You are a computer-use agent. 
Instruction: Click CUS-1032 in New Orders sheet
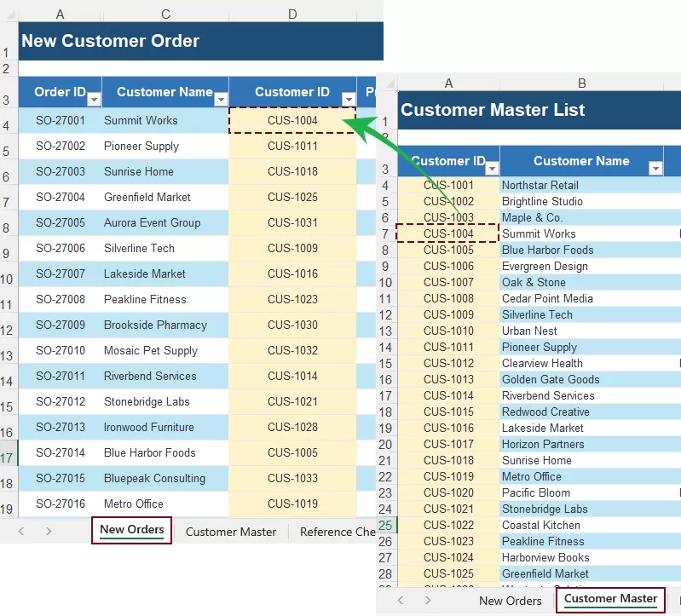click(292, 350)
